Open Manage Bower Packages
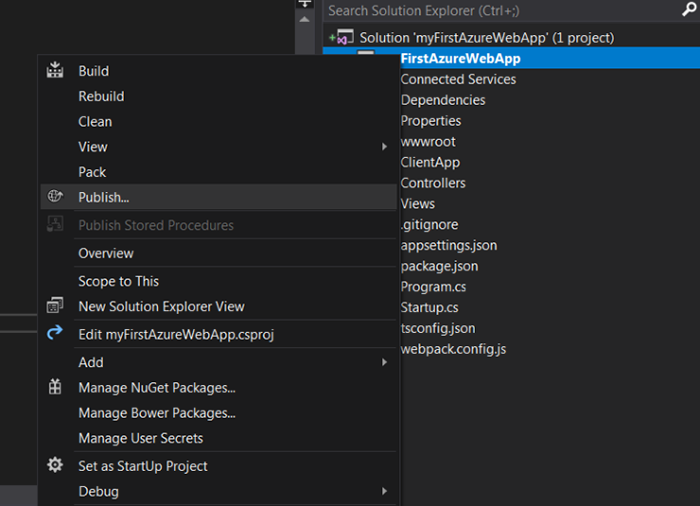700x506 pixels. pyautogui.click(x=156, y=412)
